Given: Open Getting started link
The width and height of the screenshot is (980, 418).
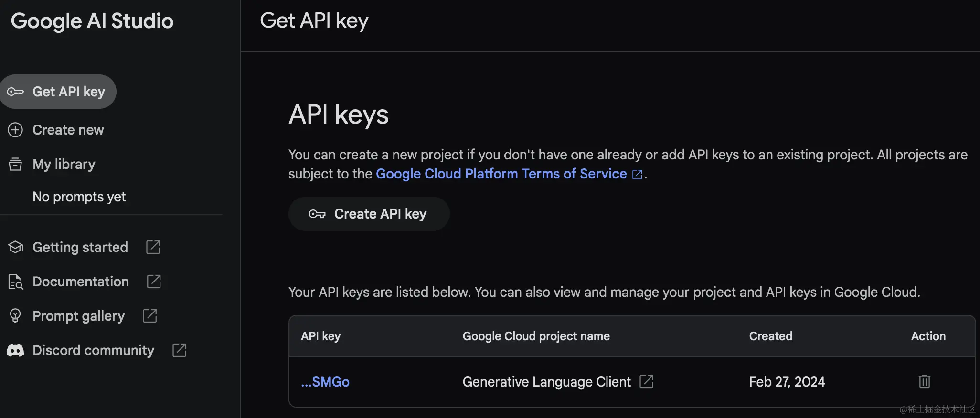Looking at the screenshot, I should (x=80, y=247).
